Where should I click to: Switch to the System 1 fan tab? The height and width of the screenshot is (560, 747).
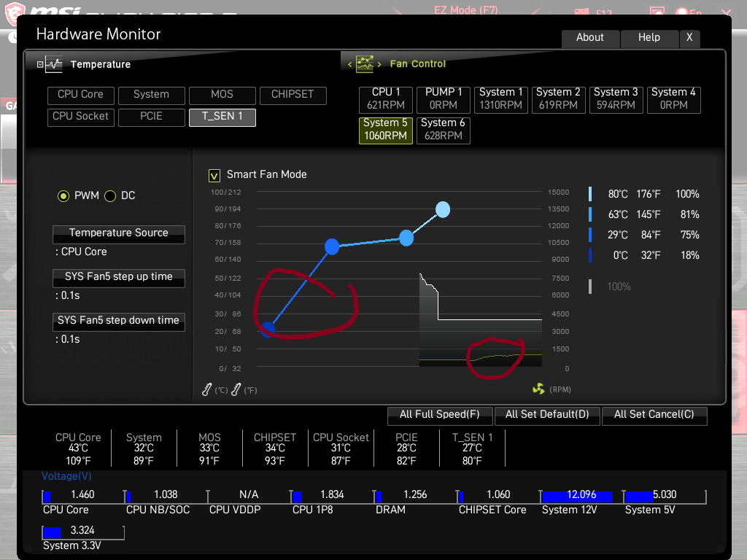[500, 99]
